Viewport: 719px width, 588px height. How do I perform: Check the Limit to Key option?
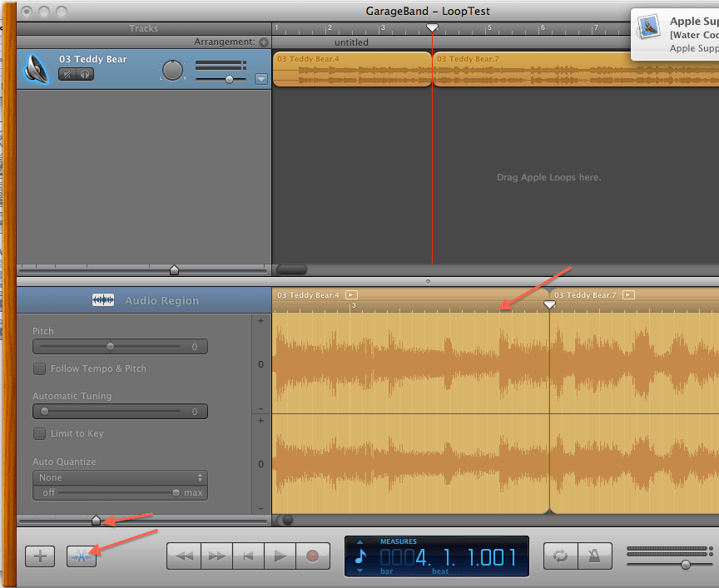point(39,433)
